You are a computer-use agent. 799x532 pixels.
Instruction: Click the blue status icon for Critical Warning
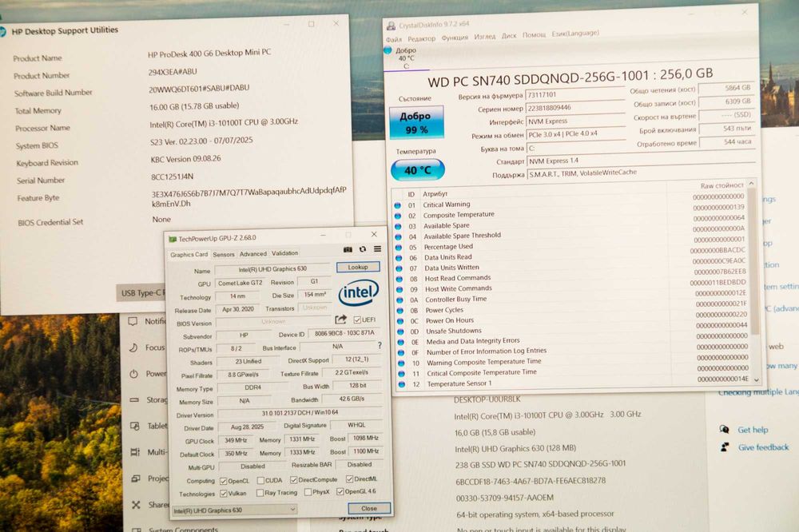397,204
